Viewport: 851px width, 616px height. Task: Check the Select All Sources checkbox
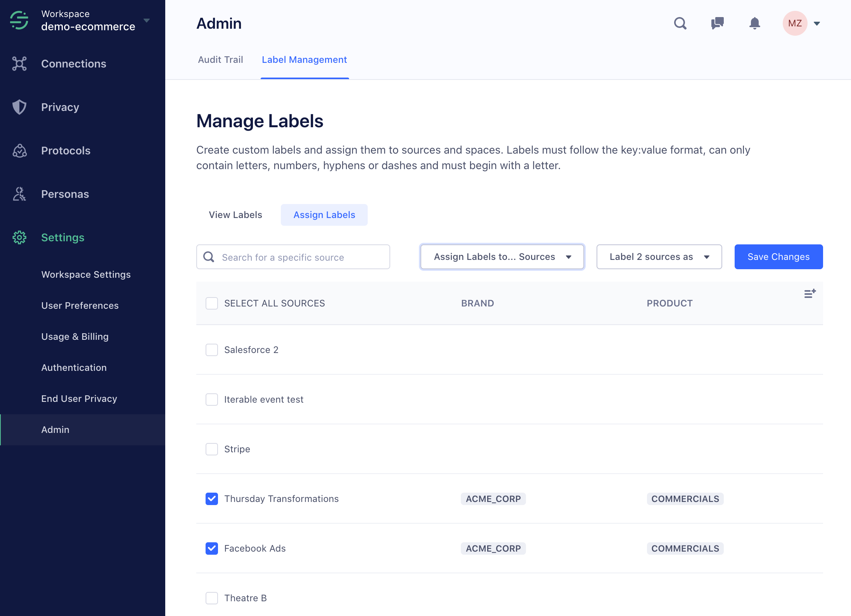[212, 303]
